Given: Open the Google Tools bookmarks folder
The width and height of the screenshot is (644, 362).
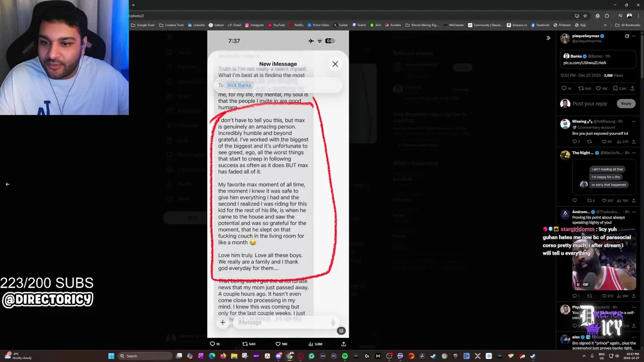Looking at the screenshot, I should [x=143, y=25].
